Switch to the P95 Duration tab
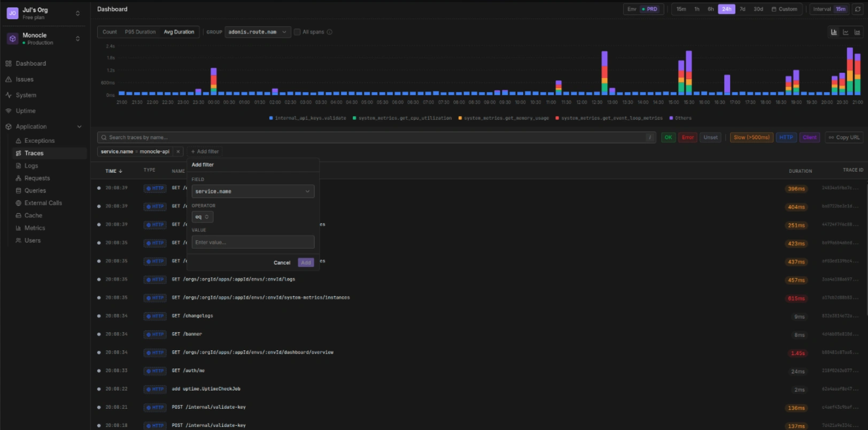 coord(140,32)
